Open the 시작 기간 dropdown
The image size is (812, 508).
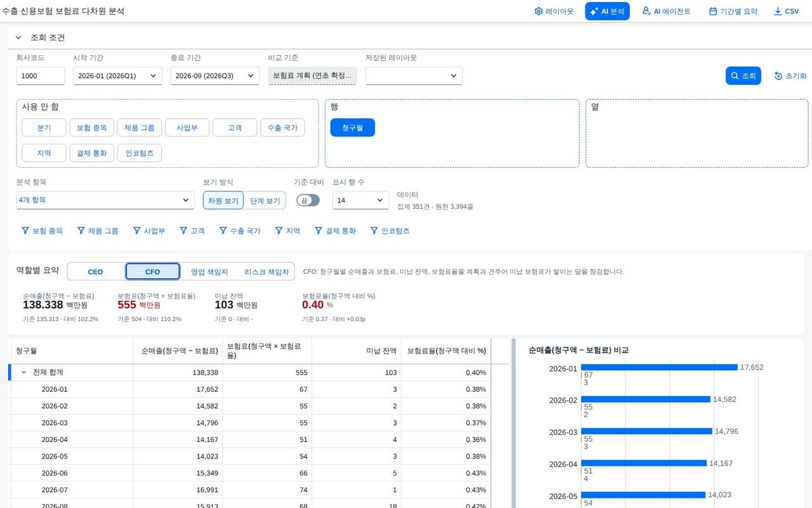tap(117, 76)
